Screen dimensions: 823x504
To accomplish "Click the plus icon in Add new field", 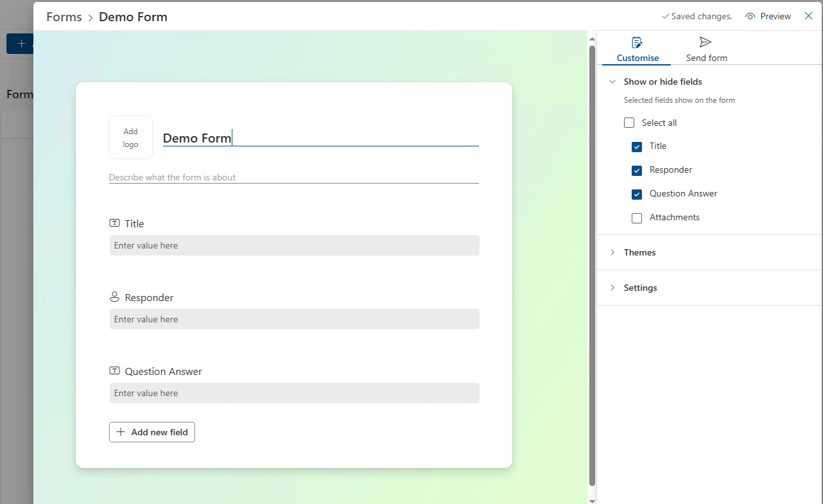I will click(121, 431).
